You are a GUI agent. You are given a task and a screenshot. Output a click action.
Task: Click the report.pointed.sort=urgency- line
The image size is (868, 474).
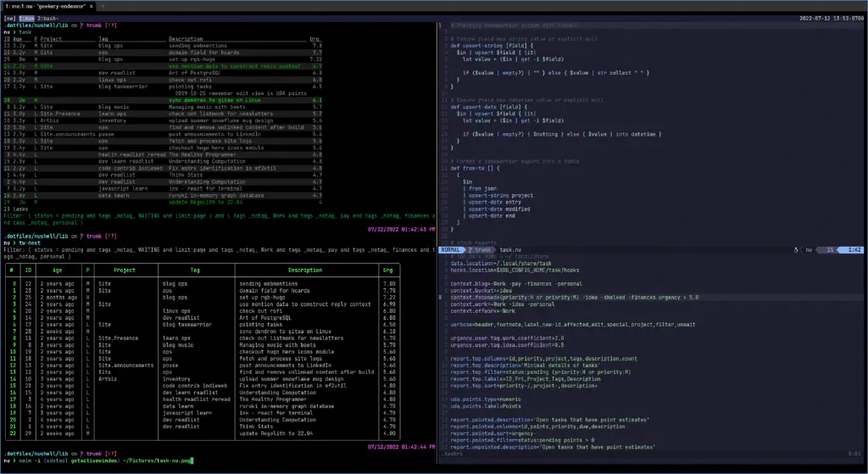pos(492,433)
